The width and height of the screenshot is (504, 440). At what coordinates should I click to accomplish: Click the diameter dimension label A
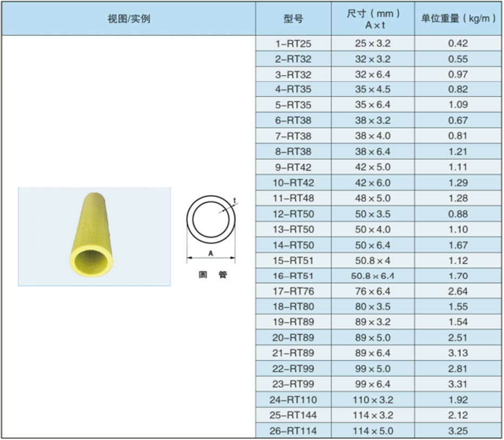pyautogui.click(x=210, y=253)
